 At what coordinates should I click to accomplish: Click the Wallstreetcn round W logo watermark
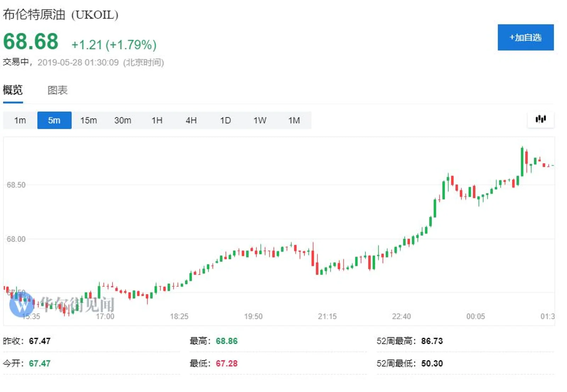pos(22,304)
